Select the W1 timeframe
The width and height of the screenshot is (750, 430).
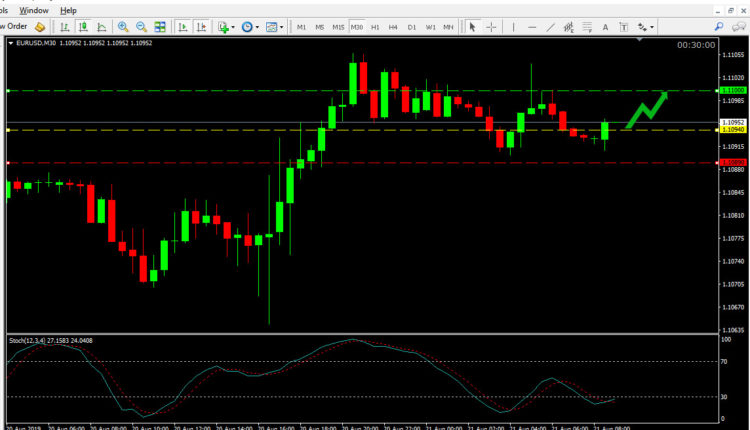pyautogui.click(x=430, y=27)
